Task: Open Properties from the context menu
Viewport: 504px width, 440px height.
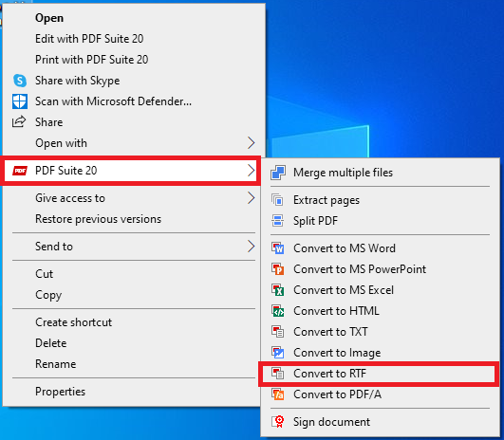Action: point(61,392)
